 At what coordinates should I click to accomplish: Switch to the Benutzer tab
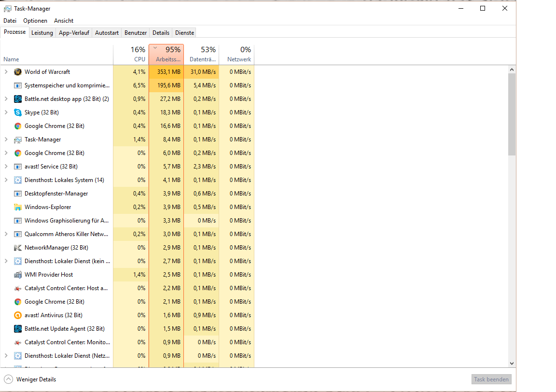pyautogui.click(x=136, y=33)
